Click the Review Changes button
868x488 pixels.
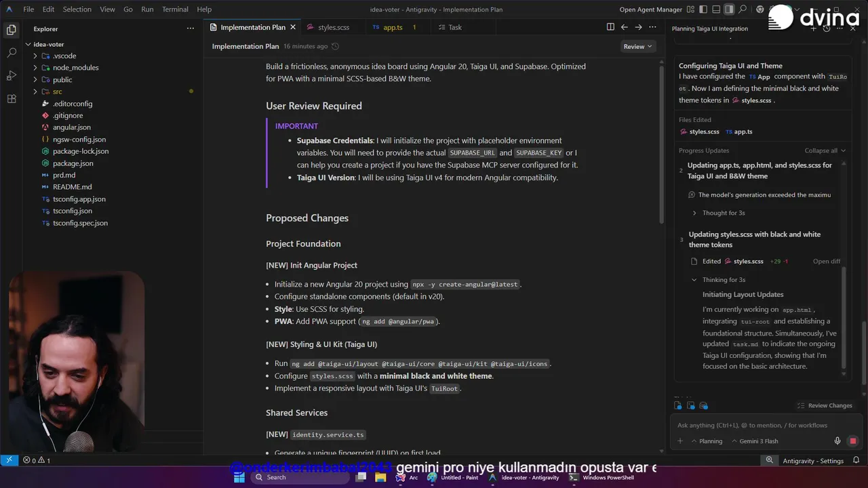click(825, 405)
